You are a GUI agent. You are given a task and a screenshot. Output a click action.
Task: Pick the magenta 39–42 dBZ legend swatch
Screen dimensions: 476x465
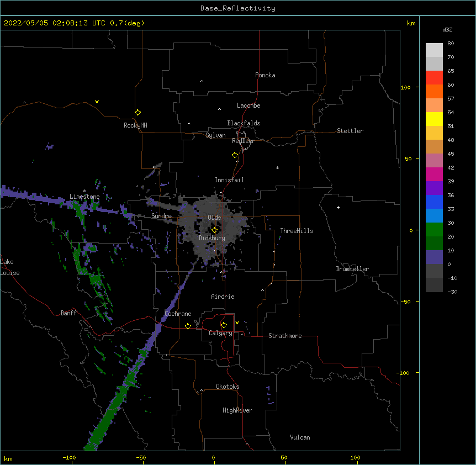click(x=434, y=174)
